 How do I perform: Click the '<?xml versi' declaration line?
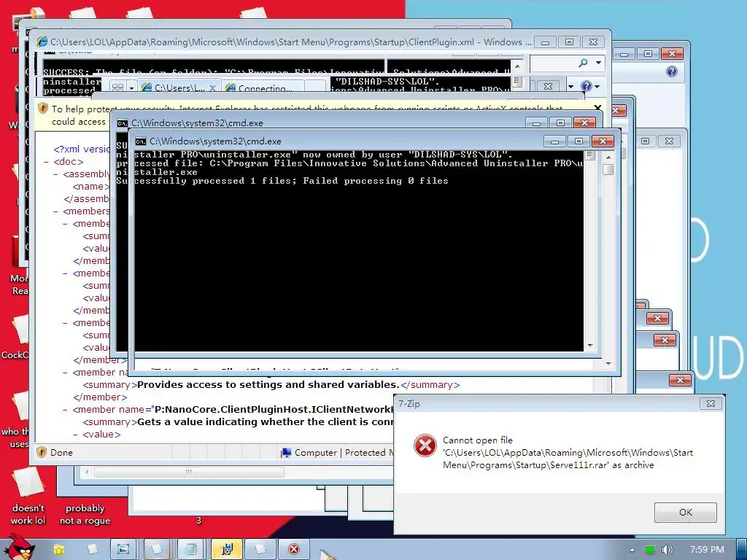pos(82,149)
